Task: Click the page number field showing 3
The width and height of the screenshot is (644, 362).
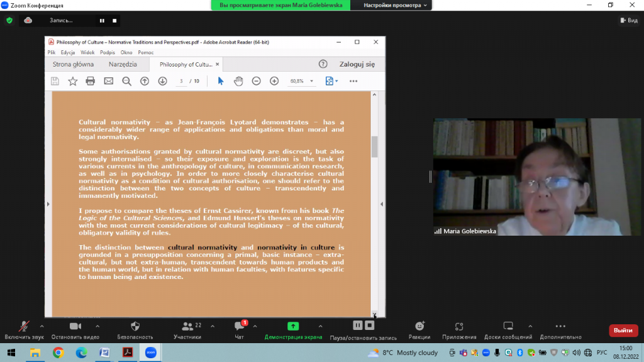Action: pyautogui.click(x=181, y=81)
